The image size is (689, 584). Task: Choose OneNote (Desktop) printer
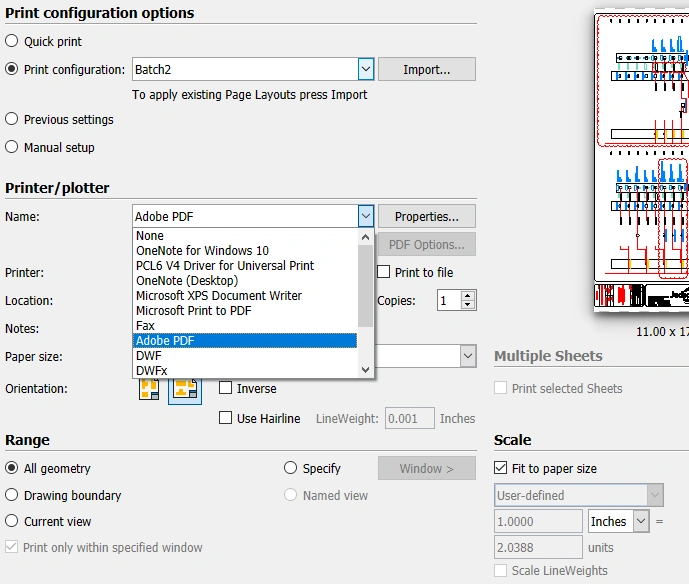(x=244, y=280)
